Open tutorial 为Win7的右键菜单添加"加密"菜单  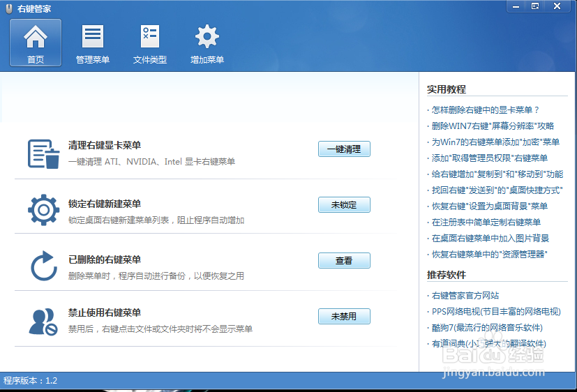[495, 142]
